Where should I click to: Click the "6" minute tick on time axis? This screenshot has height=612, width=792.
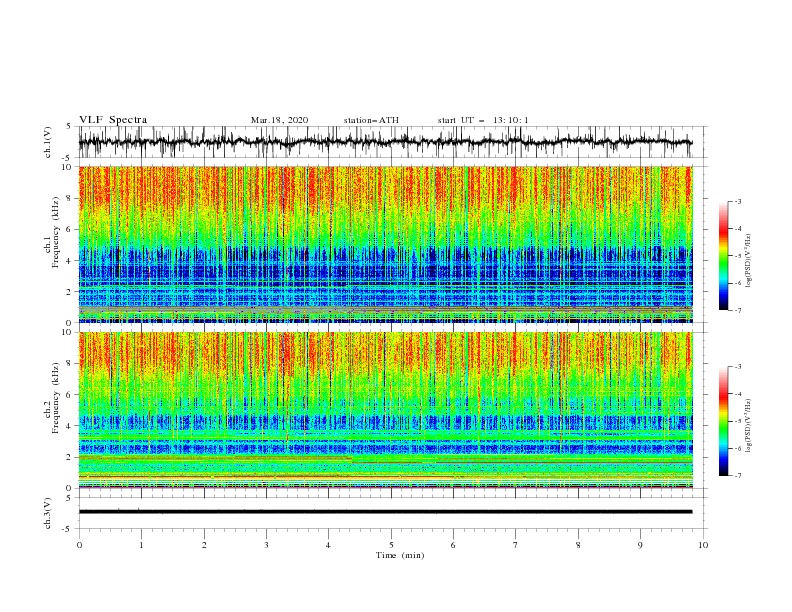(x=454, y=545)
